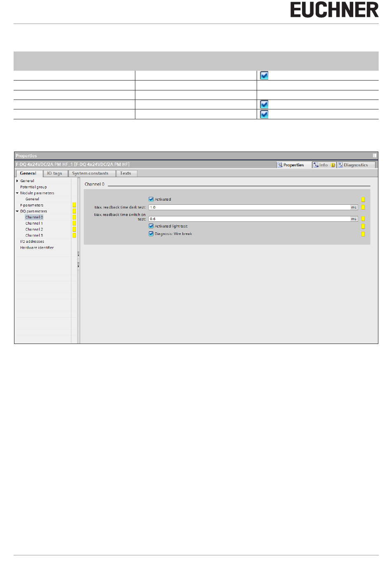This screenshot has width=392, height=569.
Task: Select DQ parameters in the tree
Action: point(33,211)
